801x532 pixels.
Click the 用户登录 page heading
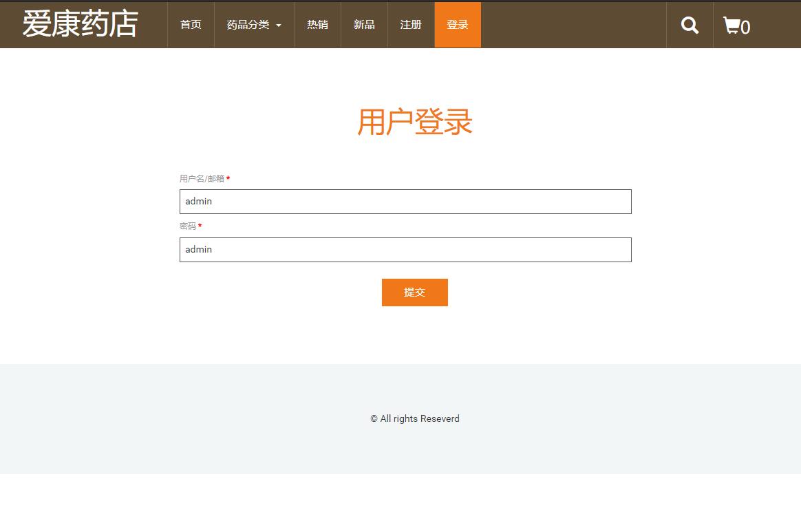click(x=415, y=121)
